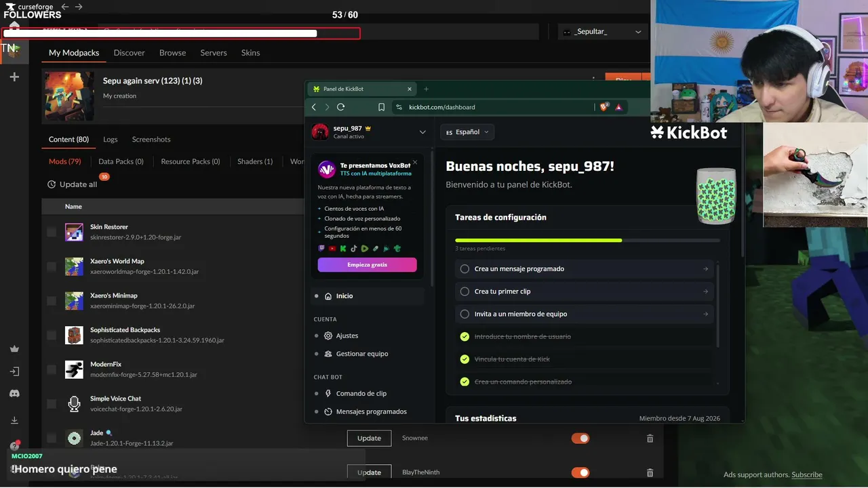This screenshot has width=868, height=488.
Task: Click the Subscribe link beside Ads support authors
Action: pos(807,475)
